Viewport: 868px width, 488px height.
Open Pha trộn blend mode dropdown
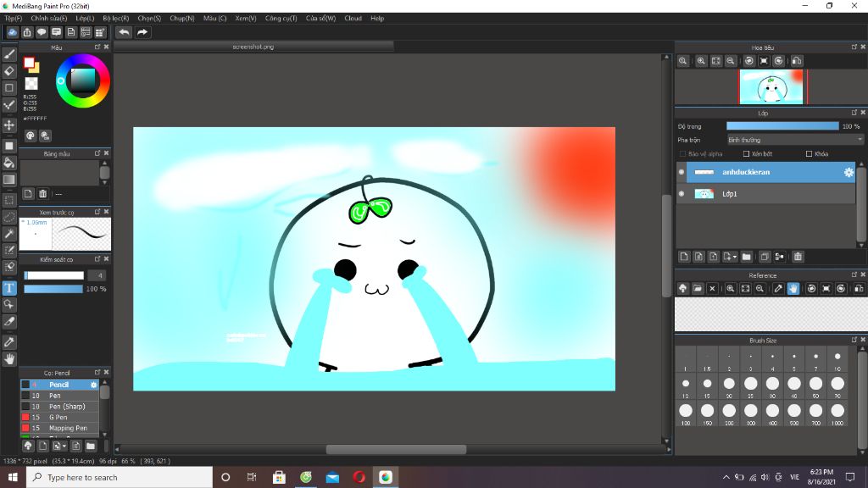tap(795, 140)
